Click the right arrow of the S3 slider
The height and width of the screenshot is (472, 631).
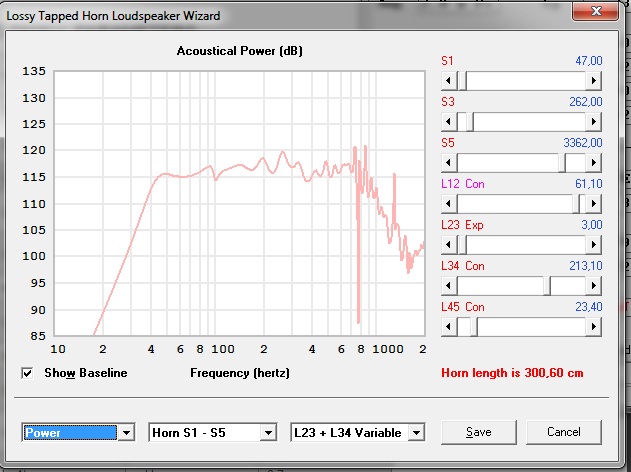click(594, 122)
